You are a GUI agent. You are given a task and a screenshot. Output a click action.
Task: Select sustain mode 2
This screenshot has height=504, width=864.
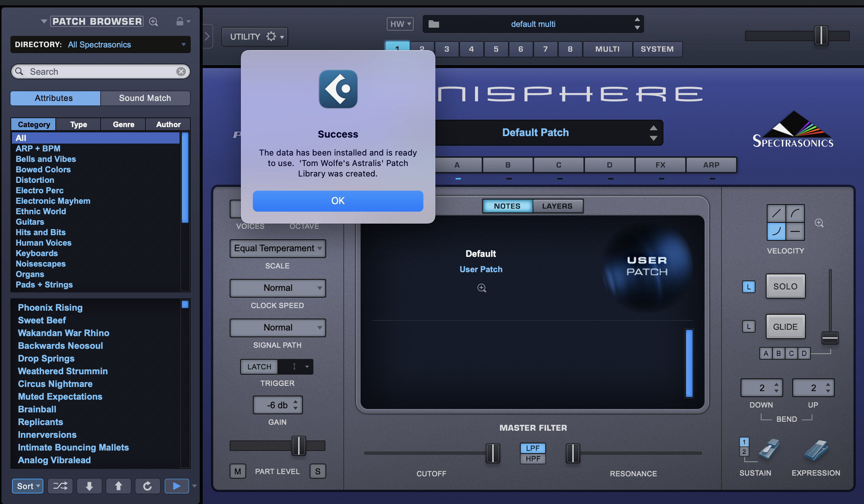[x=744, y=452]
